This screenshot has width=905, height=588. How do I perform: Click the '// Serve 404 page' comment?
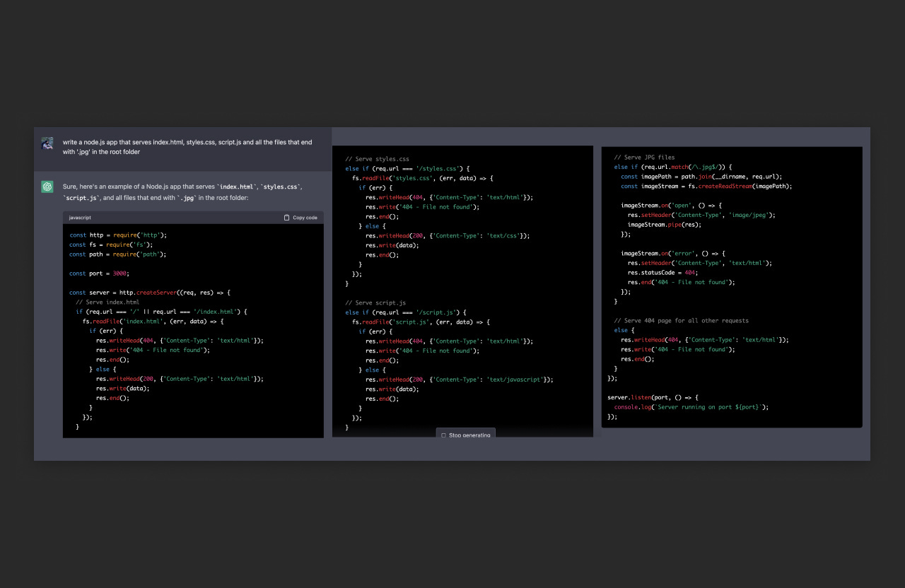tap(681, 320)
